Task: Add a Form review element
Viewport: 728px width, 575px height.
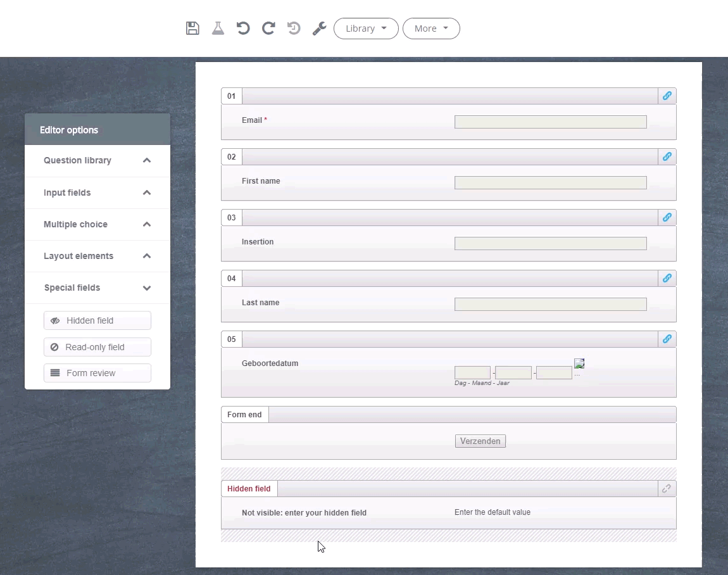Action: (x=97, y=373)
